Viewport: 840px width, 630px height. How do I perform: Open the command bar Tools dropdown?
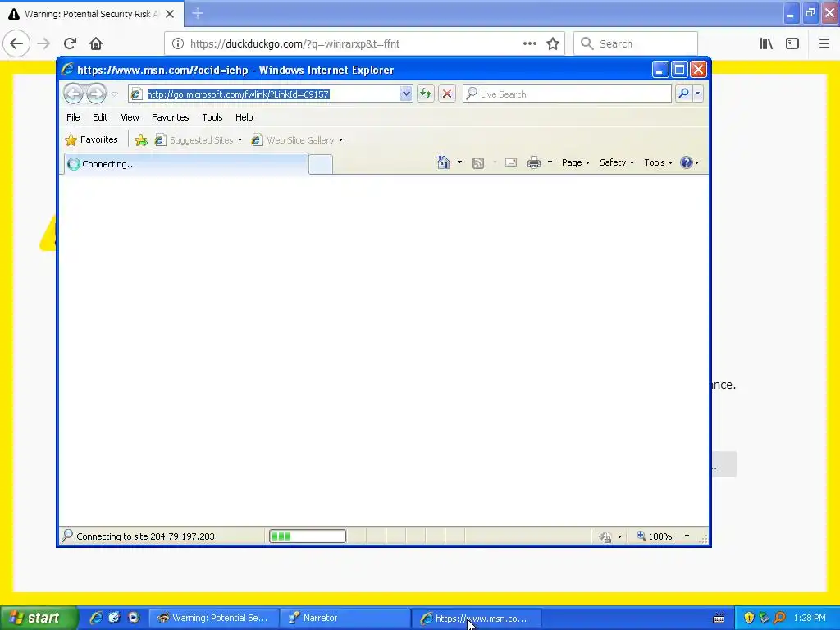[659, 162]
